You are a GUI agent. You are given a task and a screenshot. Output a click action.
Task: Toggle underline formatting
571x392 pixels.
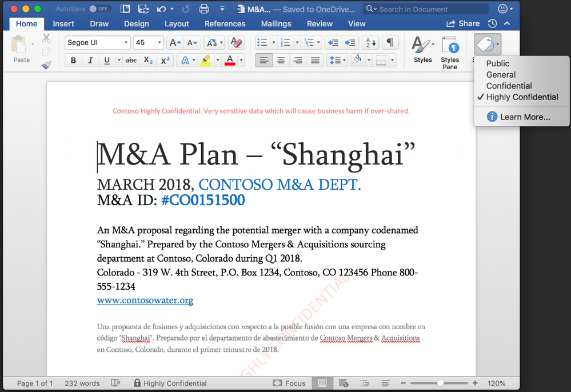pos(107,60)
